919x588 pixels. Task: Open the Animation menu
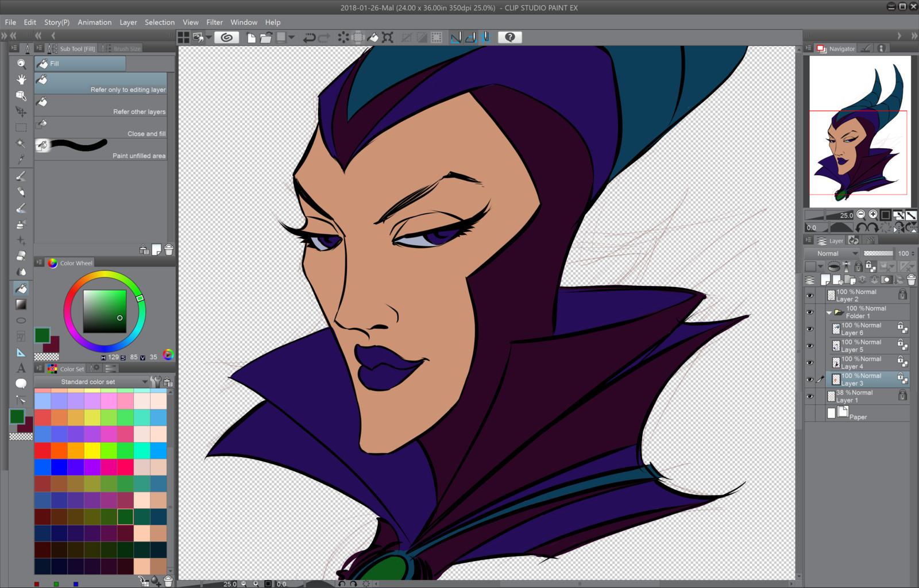(x=94, y=22)
